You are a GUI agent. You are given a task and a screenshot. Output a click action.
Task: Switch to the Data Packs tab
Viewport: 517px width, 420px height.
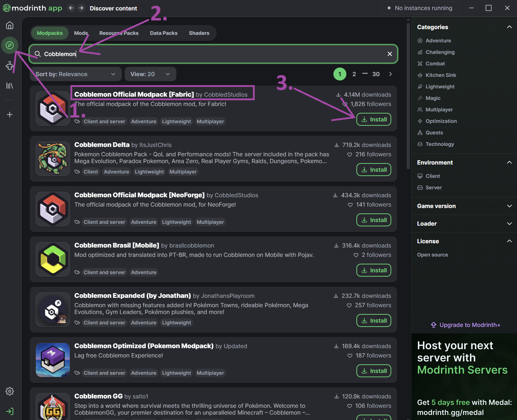pyautogui.click(x=163, y=33)
